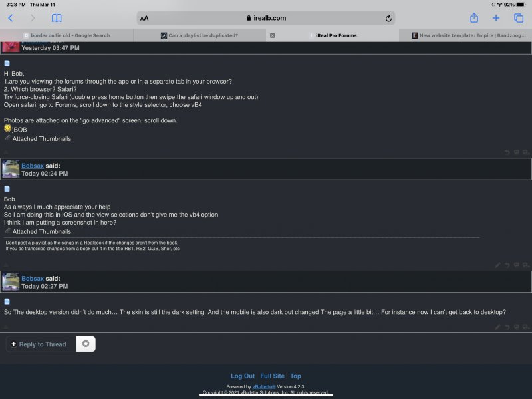This screenshot has width=532, height=399.
Task: Jump to page Top link
Action: pos(295,376)
